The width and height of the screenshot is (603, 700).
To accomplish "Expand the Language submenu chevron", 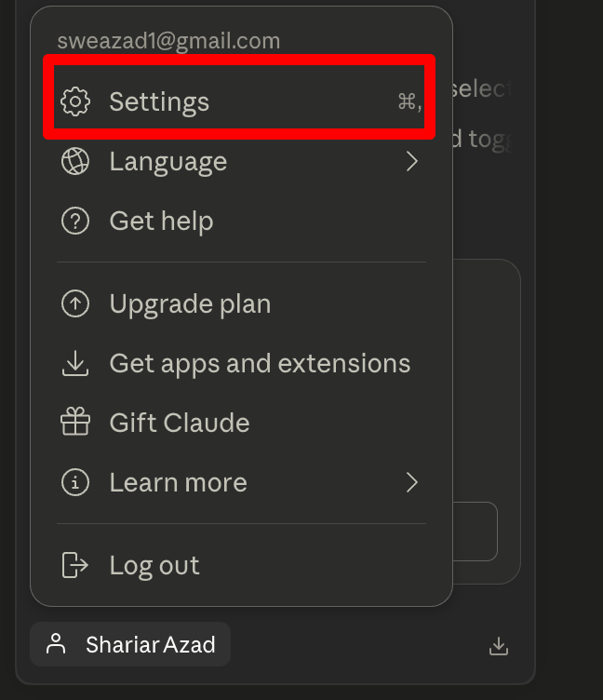I will 412,161.
